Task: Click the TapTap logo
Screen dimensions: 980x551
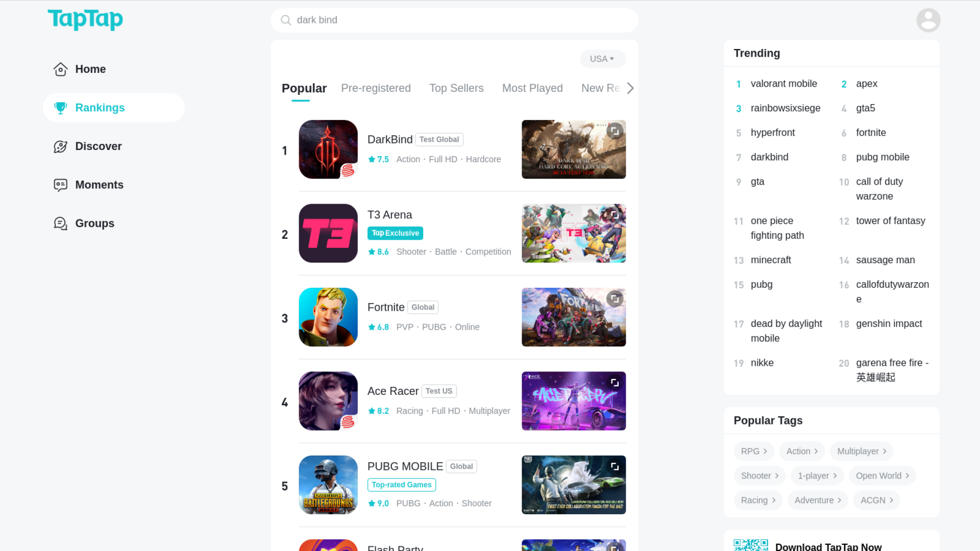Action: (85, 19)
